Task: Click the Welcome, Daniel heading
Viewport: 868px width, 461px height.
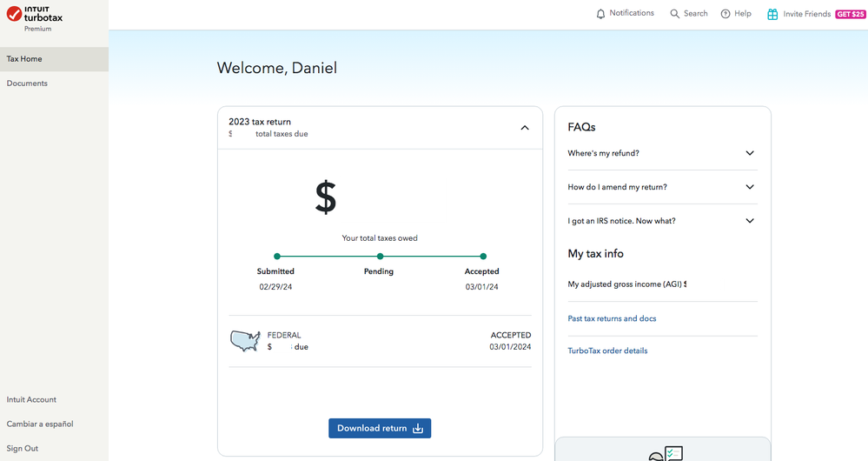Action: click(277, 68)
